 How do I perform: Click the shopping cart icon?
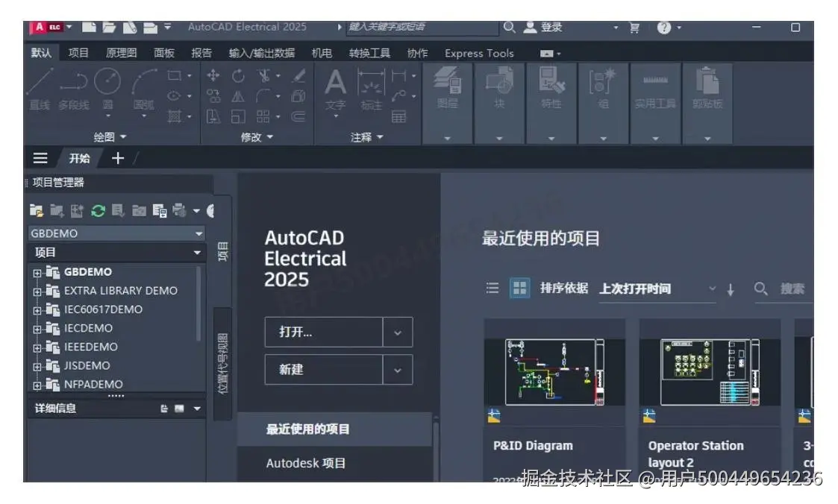point(634,28)
